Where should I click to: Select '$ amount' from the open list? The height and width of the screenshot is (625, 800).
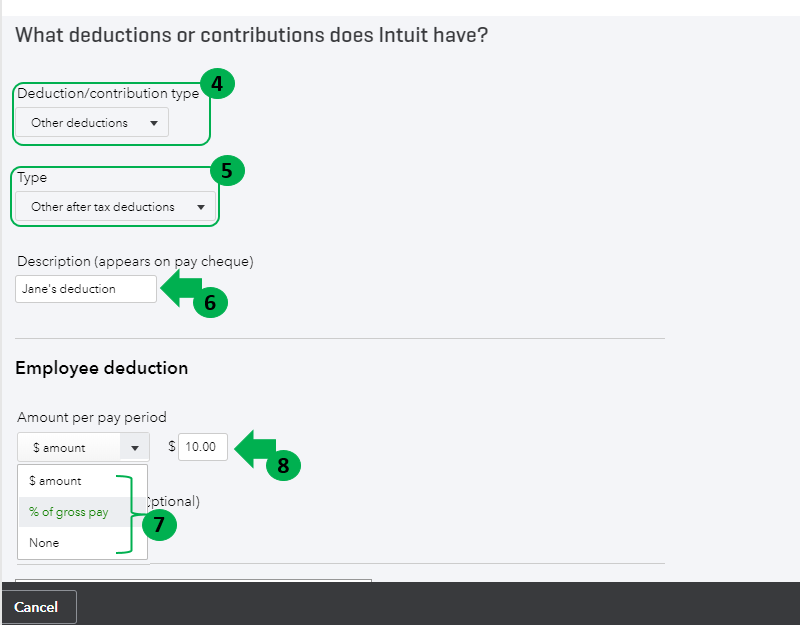[x=58, y=481]
